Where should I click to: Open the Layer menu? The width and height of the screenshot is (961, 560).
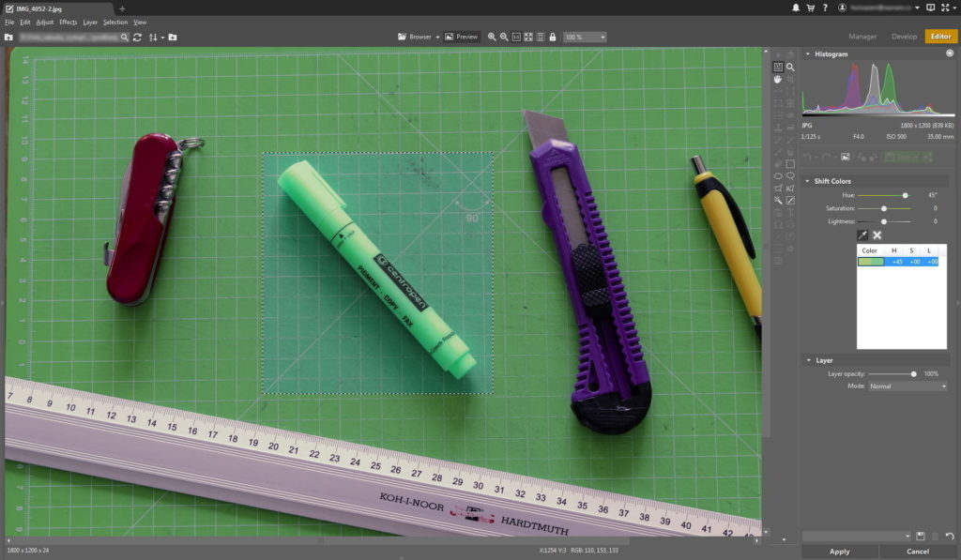pos(90,23)
